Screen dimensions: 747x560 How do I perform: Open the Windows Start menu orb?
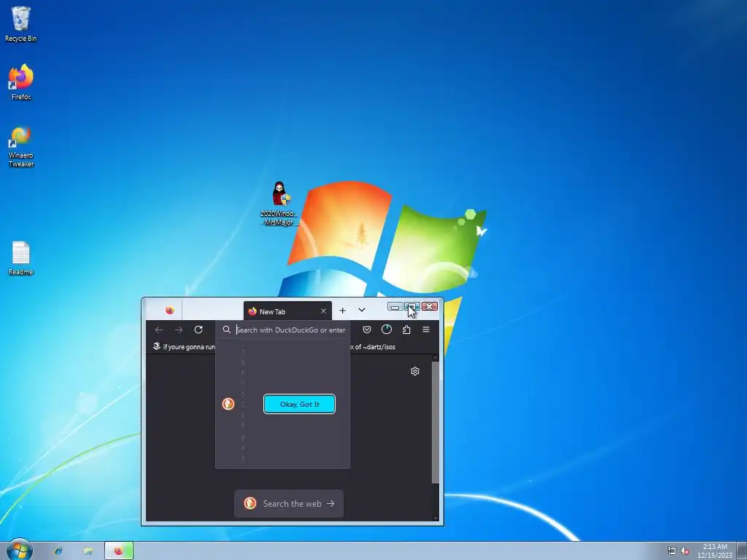point(19,550)
